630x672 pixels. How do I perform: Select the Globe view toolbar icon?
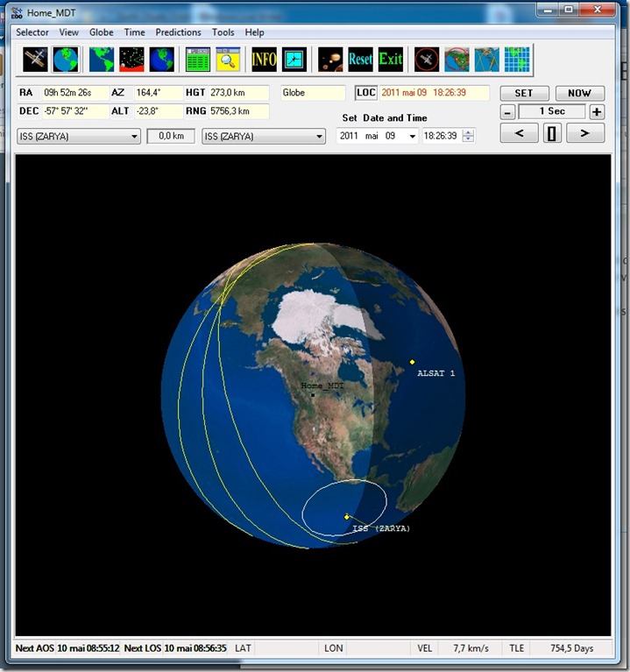point(66,59)
